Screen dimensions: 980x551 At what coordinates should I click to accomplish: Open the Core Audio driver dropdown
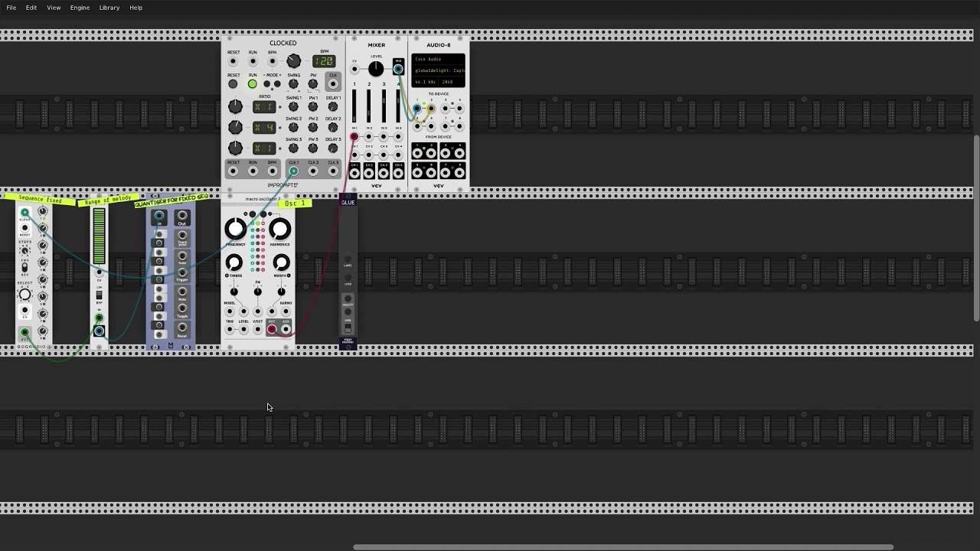[x=439, y=59]
